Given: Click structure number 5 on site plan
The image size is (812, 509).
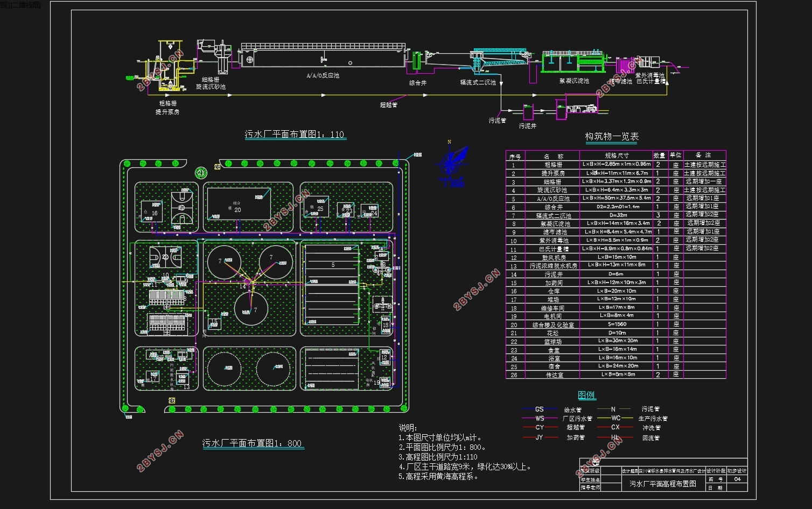Looking at the screenshot, I should pos(333,265).
